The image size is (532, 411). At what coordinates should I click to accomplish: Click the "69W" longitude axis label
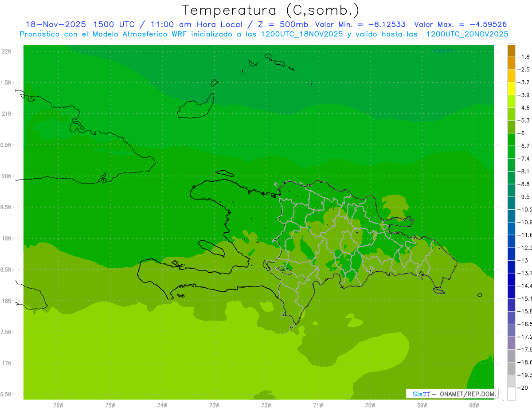tap(422, 405)
